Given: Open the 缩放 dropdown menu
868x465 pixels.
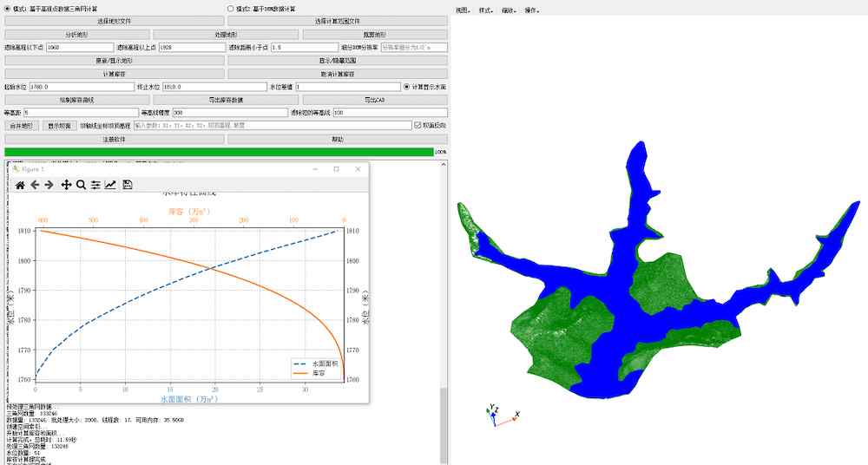Looking at the screenshot, I should coord(508,10).
